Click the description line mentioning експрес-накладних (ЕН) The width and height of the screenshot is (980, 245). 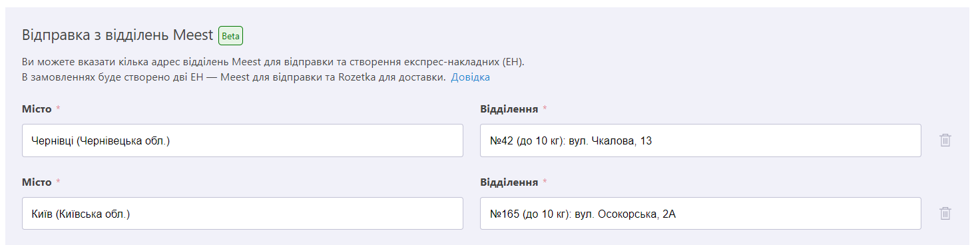pos(274,62)
